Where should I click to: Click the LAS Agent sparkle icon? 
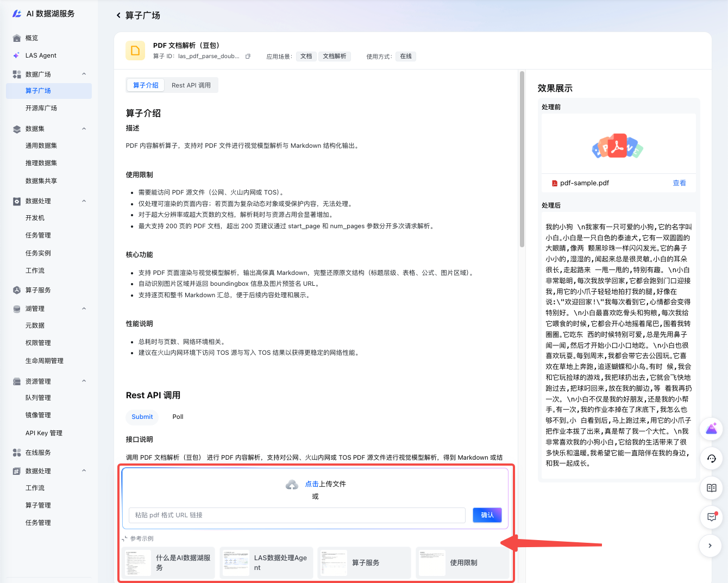click(x=17, y=55)
